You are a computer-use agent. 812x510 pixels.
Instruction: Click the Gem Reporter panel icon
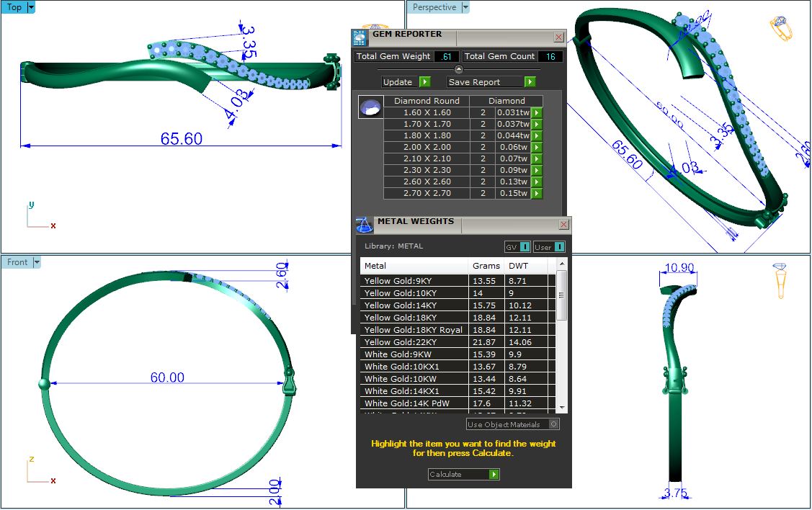360,38
